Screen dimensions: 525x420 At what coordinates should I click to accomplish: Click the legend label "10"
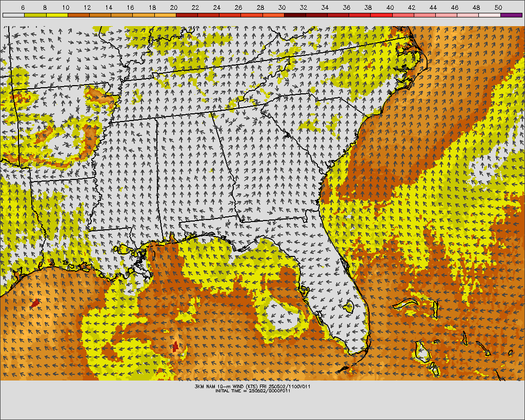[66, 7]
